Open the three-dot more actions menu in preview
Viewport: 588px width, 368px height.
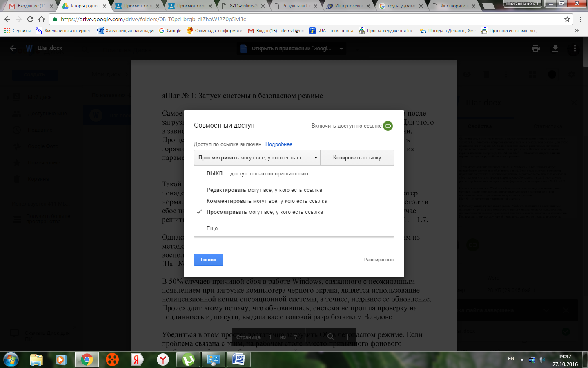pos(575,49)
